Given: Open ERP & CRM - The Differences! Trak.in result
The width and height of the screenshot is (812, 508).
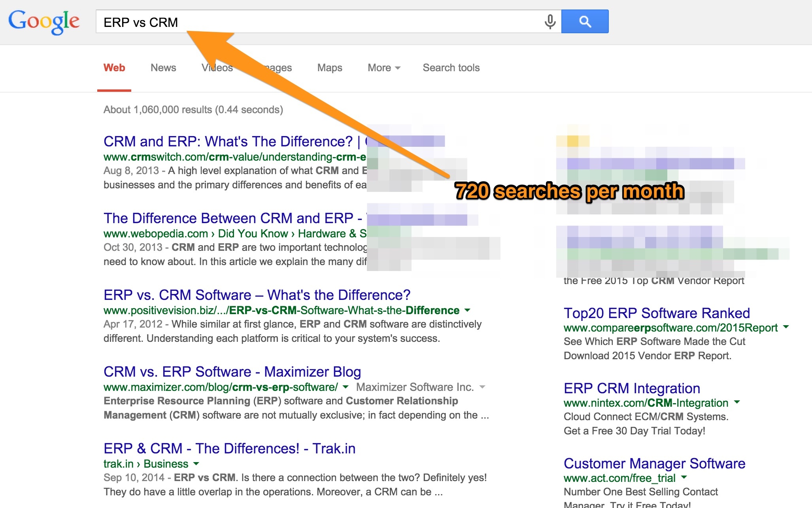Looking at the screenshot, I should pos(229,449).
